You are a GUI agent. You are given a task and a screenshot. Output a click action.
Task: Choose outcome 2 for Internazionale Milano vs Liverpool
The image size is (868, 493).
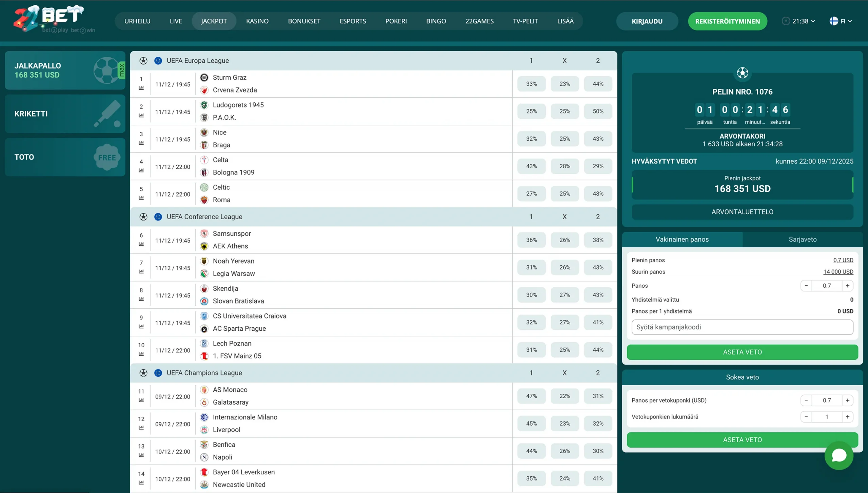point(598,423)
